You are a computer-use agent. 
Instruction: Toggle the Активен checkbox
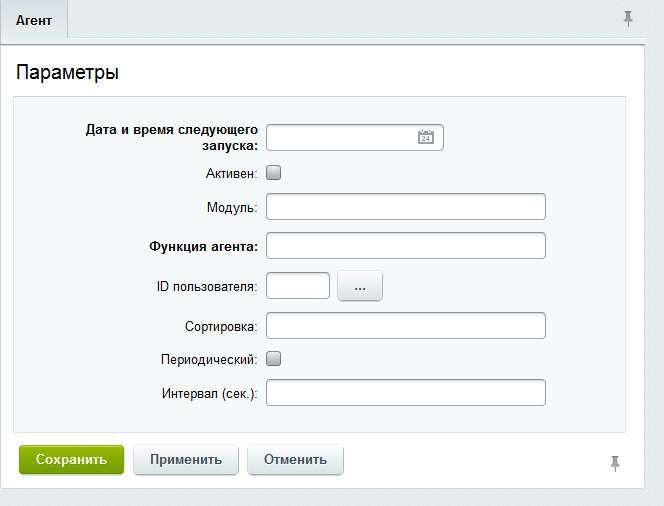point(273,173)
